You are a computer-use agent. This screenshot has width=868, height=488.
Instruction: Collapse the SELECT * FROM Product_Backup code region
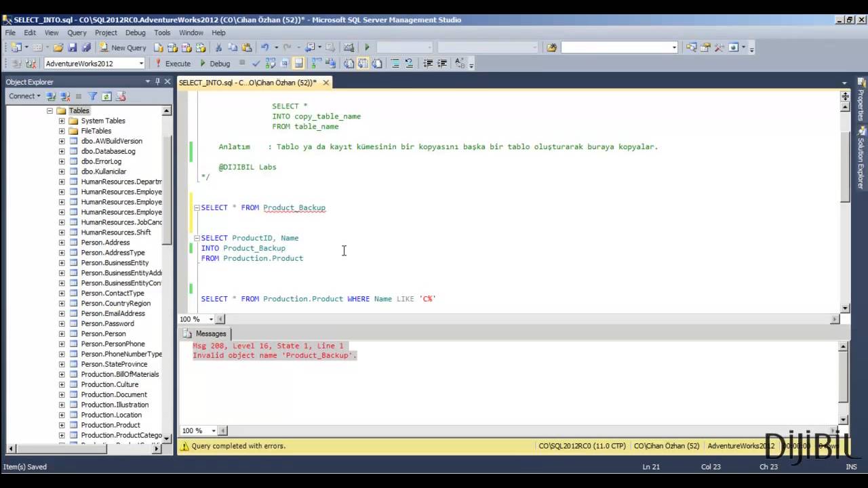197,207
